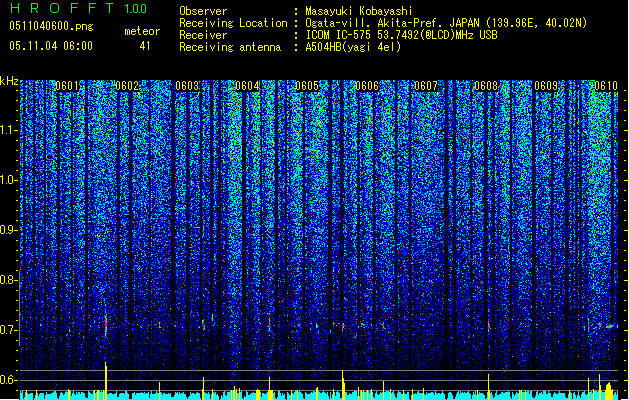
Task: Click the 0610 time marker
Action: (606, 86)
